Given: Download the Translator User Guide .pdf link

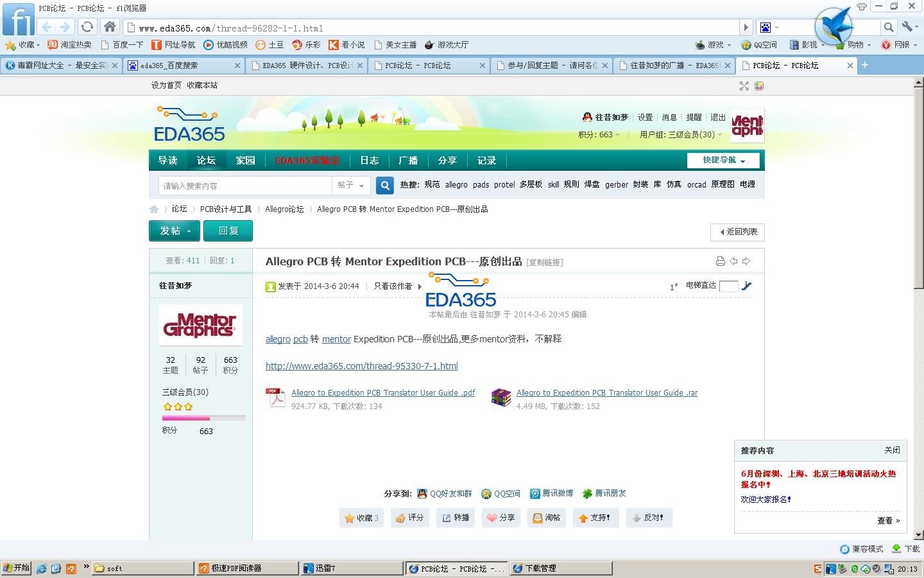Looking at the screenshot, I should [383, 393].
